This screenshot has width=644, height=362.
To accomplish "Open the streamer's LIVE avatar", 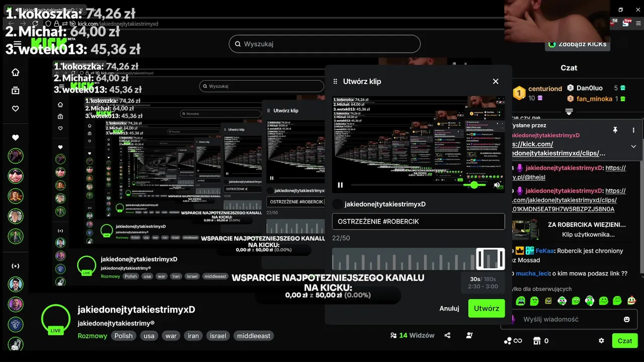I will [56, 319].
